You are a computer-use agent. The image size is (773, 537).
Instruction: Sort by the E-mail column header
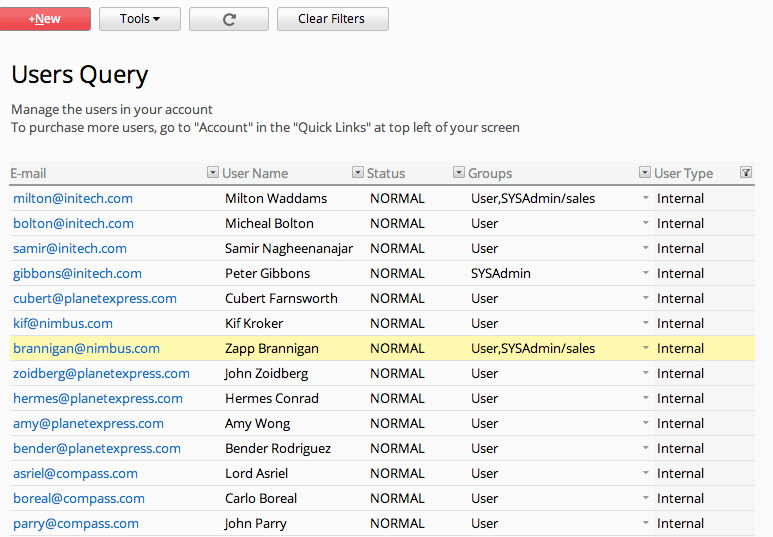point(28,173)
